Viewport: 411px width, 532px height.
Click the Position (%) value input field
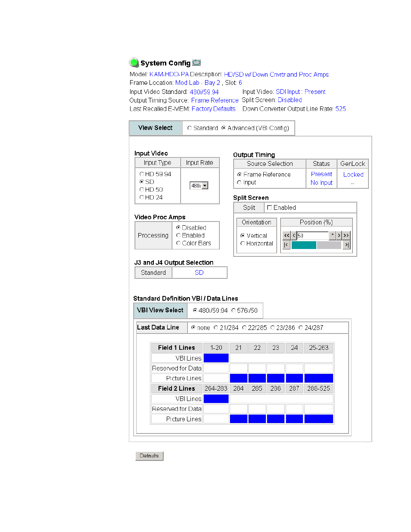coord(313,235)
